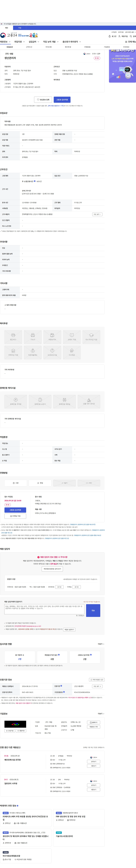Click the company logo image
136x868 pixels.
pyautogui.click(x=15, y=724)
